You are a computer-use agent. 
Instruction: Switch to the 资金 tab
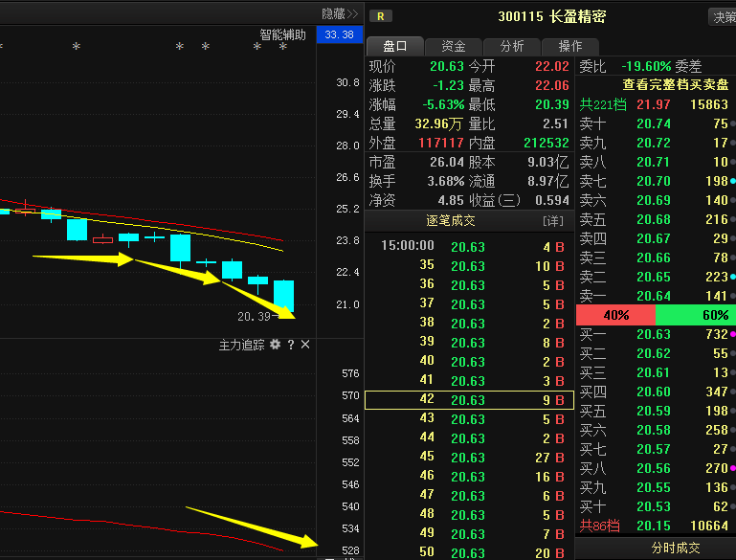[x=454, y=46]
